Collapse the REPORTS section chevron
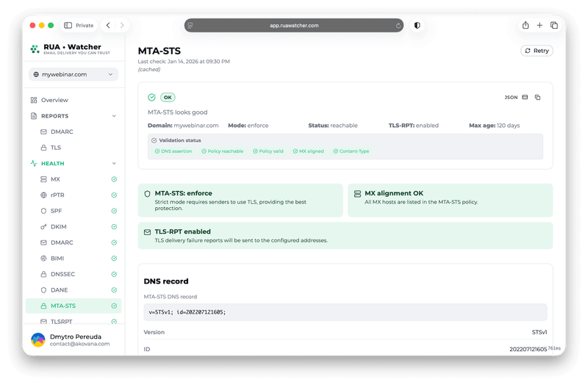This screenshot has width=588, height=385. tap(114, 116)
